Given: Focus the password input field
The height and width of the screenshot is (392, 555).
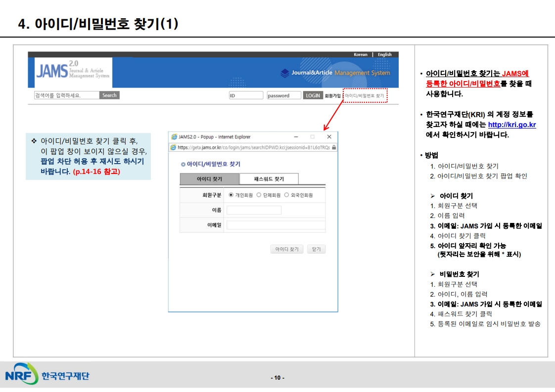Looking at the screenshot, I should (284, 95).
